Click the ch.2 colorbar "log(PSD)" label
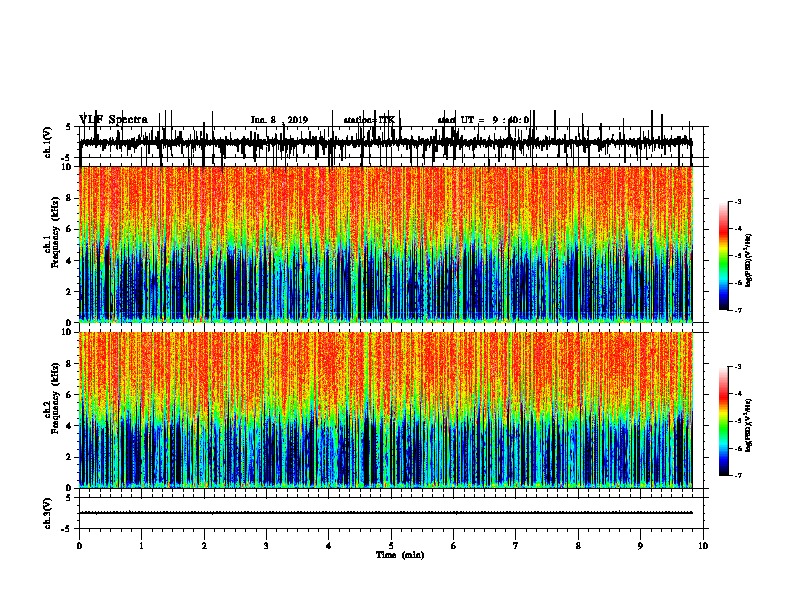 (749, 425)
